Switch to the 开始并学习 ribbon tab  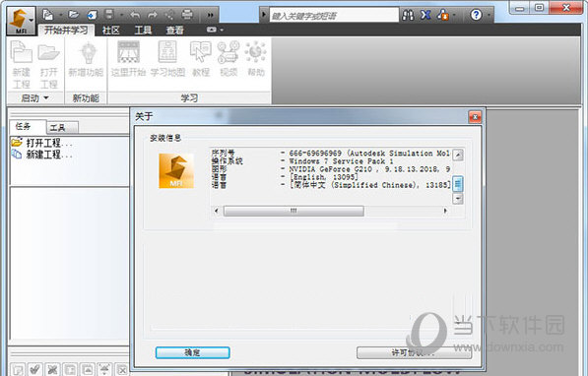coord(66,30)
